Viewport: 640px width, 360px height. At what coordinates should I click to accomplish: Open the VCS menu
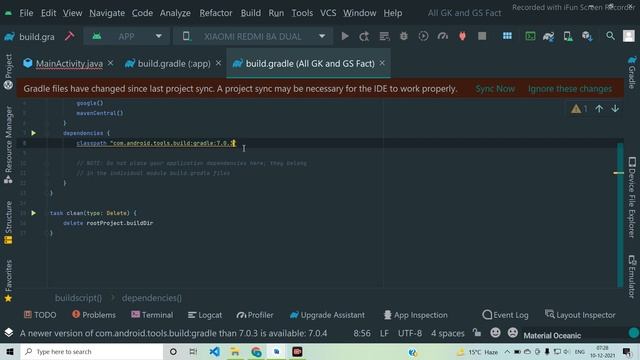click(x=328, y=13)
